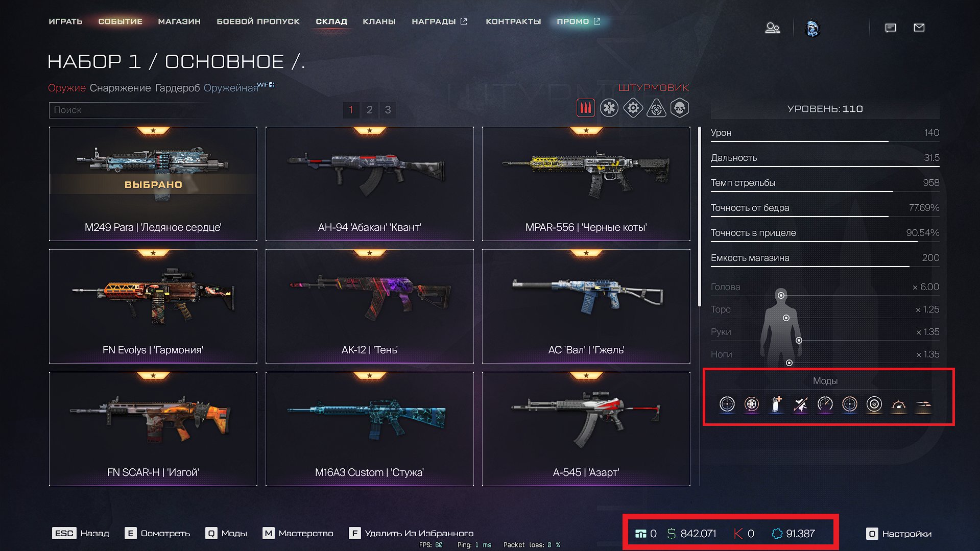Click the extended magazine mod icon
Image resolution: width=980 pixels, height=551 pixels.
coord(776,404)
